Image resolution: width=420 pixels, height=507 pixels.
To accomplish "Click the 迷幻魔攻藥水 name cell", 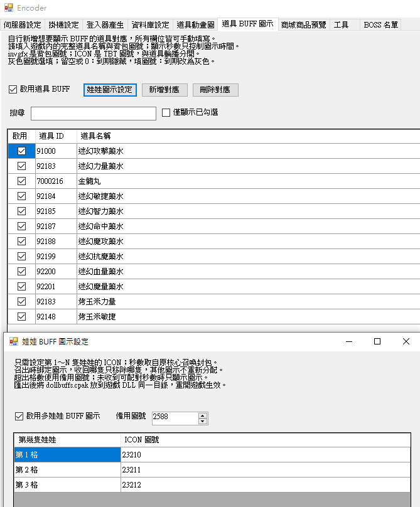I will coord(248,241).
